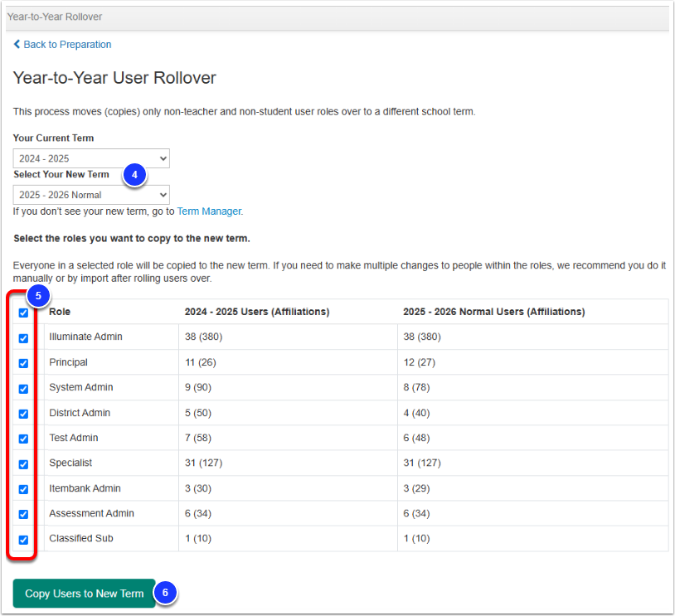Uncheck the Illuminate Admin role checkbox
Image resolution: width=675 pixels, height=616 pixels.
(x=24, y=338)
